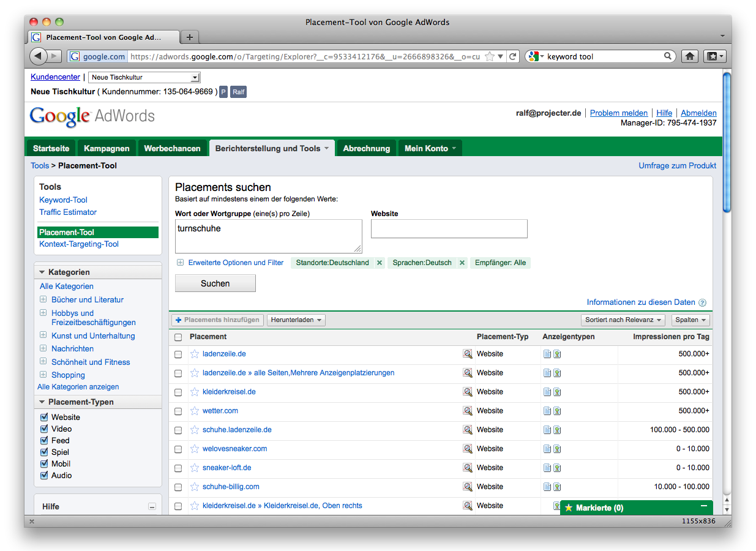Click the Umfrage zum Produkt link

(677, 165)
